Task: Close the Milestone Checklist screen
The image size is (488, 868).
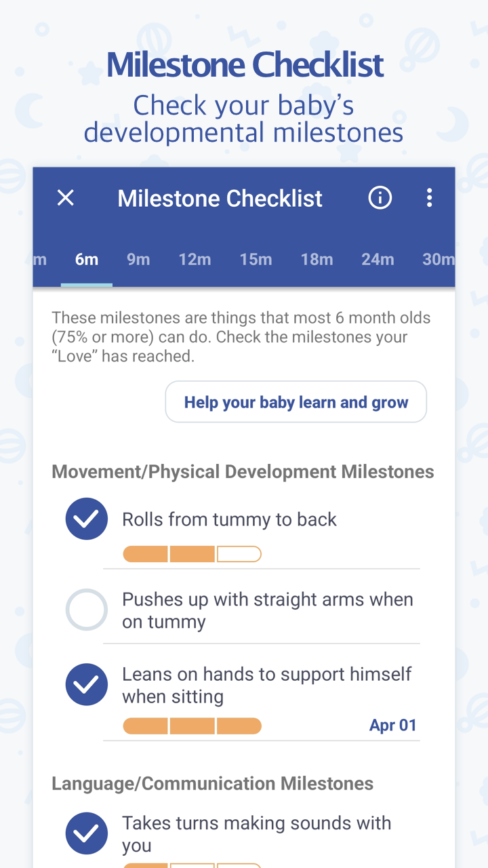Action: click(65, 198)
